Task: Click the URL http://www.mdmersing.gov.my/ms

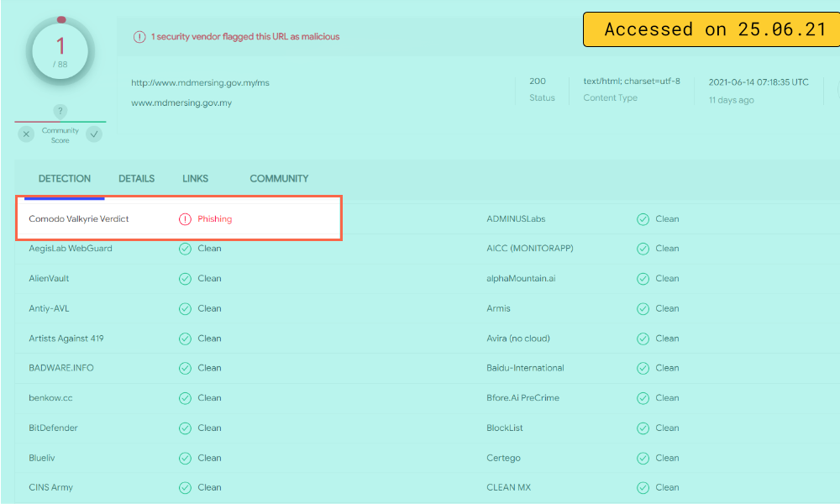Action: pos(201,83)
